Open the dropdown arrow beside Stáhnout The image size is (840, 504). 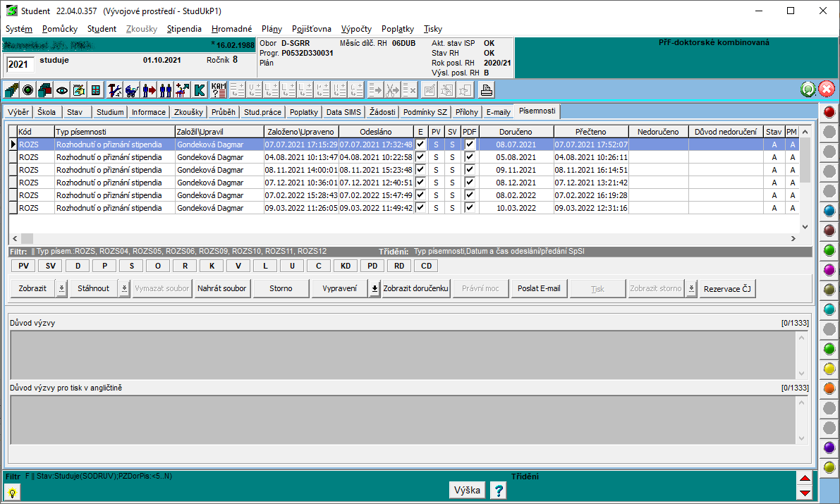coord(124,288)
